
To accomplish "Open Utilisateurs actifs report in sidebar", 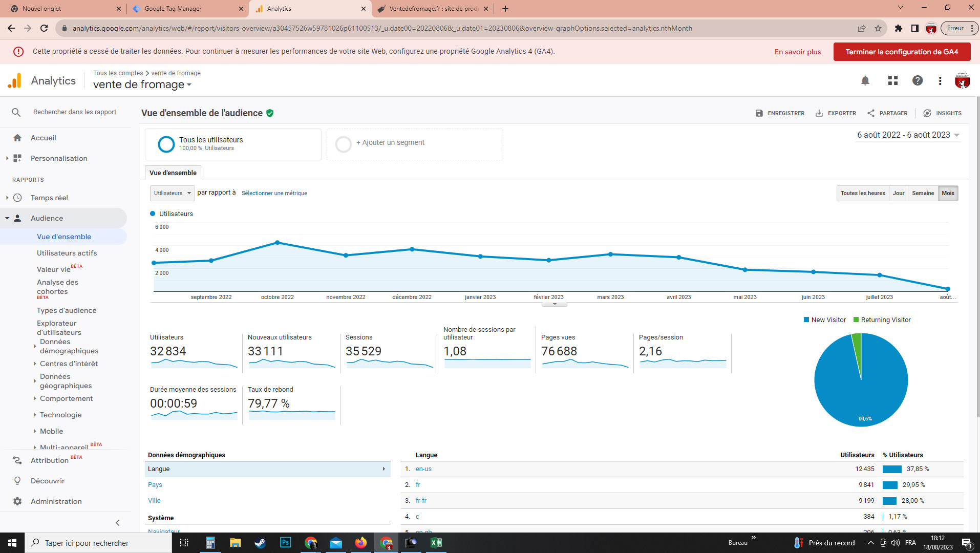I will [67, 253].
